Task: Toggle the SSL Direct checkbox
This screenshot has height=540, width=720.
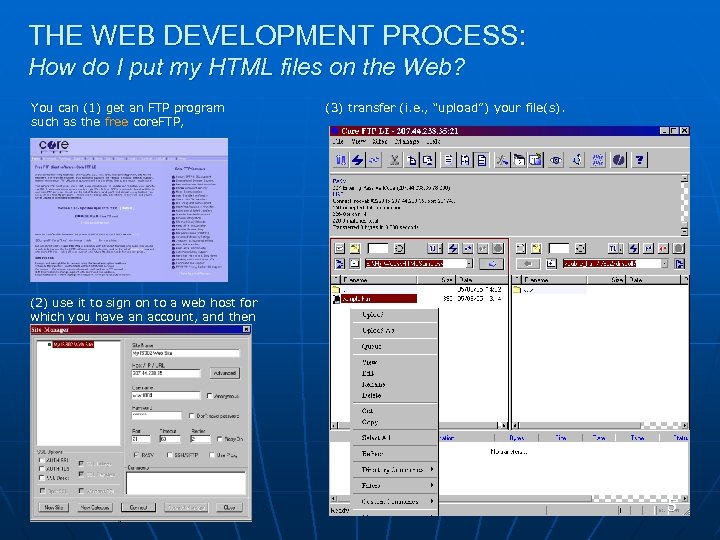Action: coord(42,478)
